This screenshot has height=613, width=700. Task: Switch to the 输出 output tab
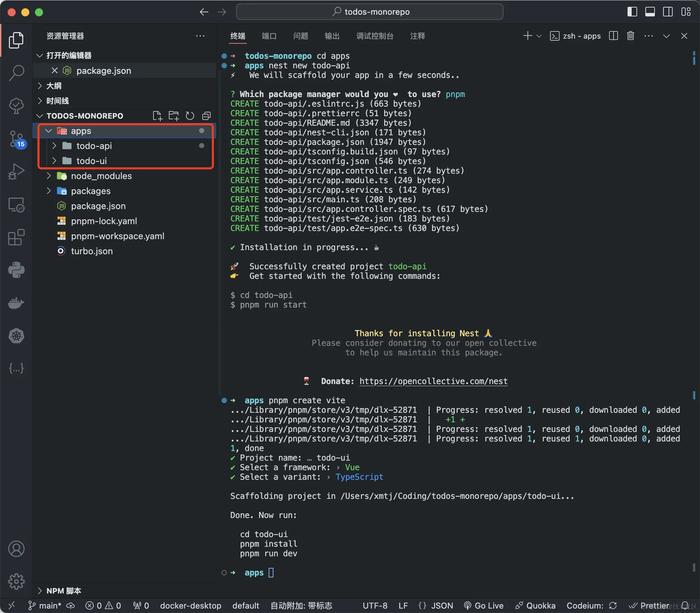pos(332,36)
